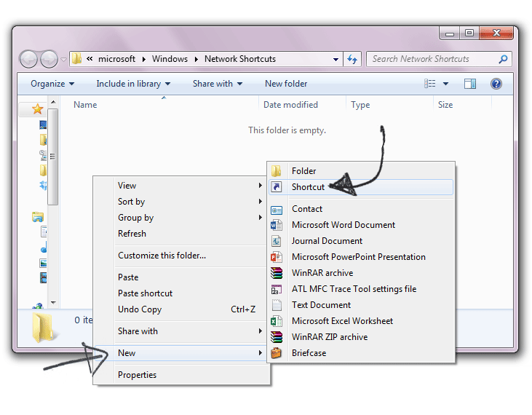Expand the chevron after Windows in path

click(x=196, y=60)
